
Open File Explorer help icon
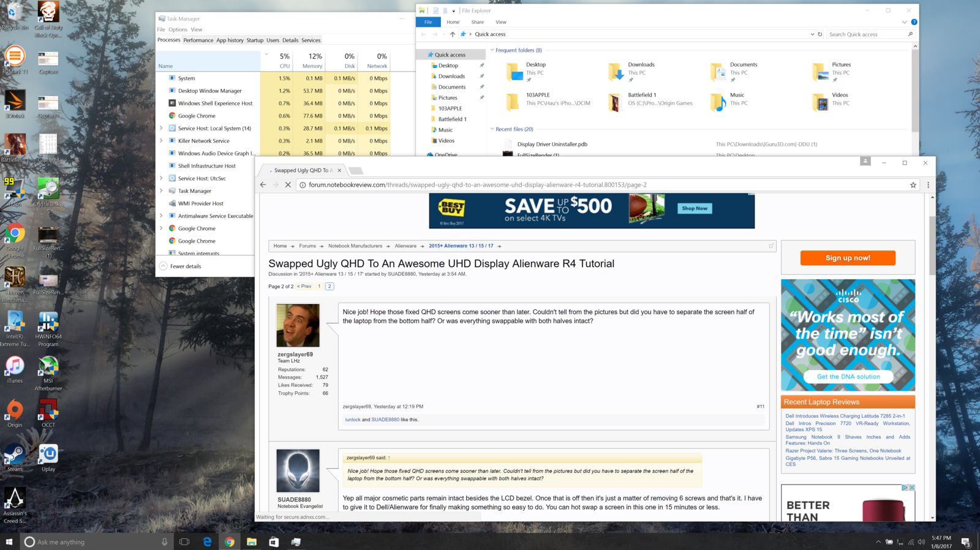coord(914,22)
